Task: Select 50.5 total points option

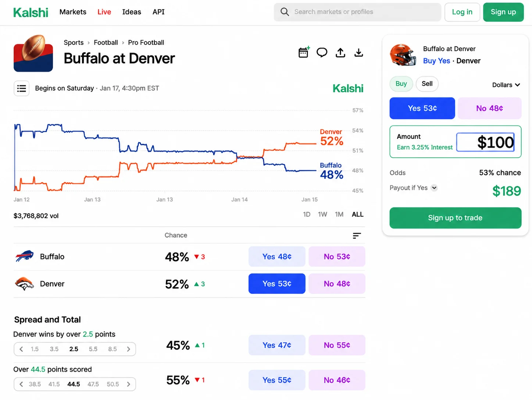Action: pyautogui.click(x=113, y=384)
